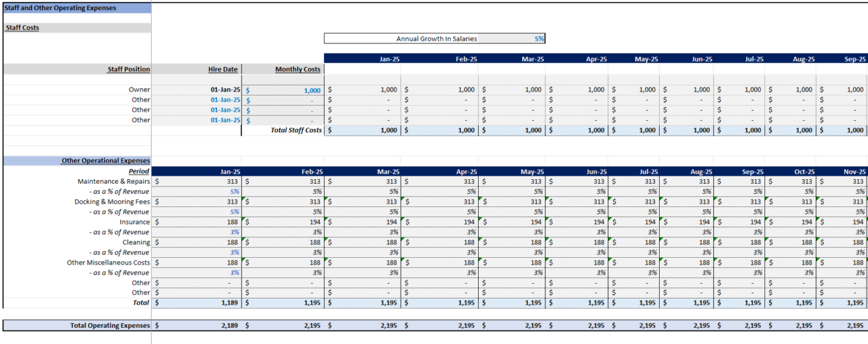This screenshot has height=344, width=868.
Task: Select the Jan-25 header in staff costs table
Action: [x=363, y=59]
